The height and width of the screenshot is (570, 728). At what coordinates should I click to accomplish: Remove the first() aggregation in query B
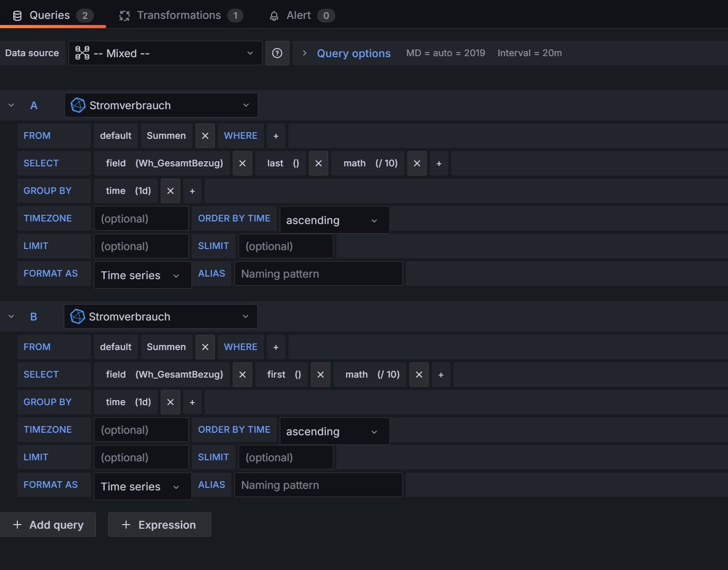[320, 375]
